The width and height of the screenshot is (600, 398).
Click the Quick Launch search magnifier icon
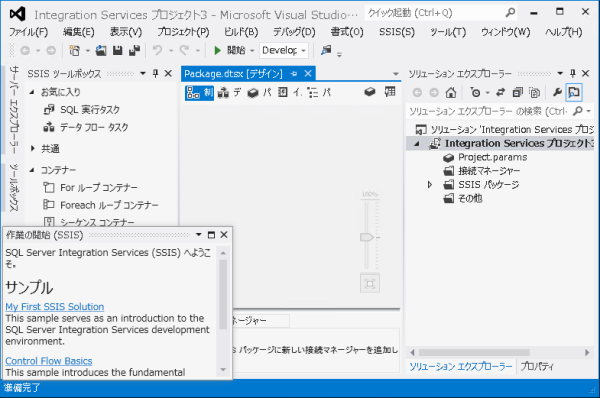click(510, 13)
